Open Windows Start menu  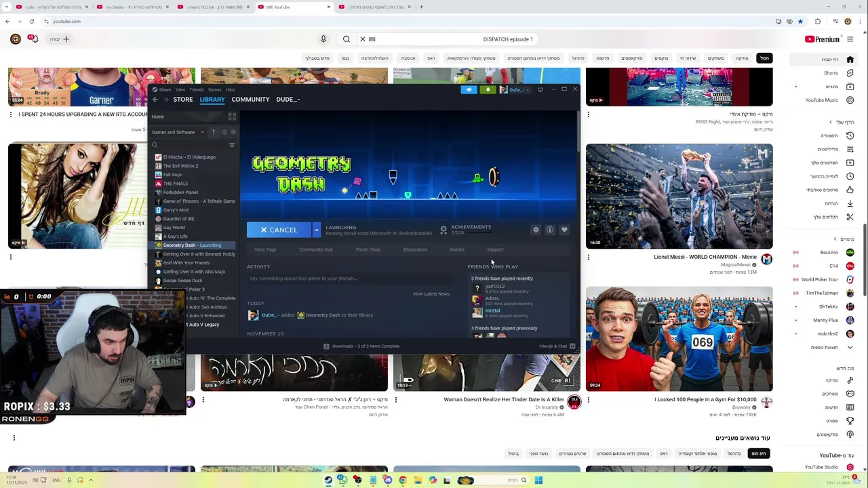coord(538,481)
